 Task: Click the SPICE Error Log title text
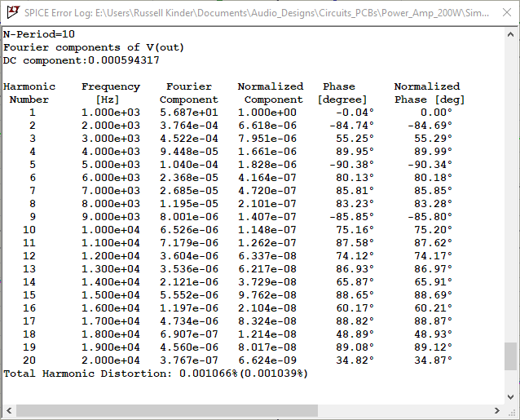point(257,12)
